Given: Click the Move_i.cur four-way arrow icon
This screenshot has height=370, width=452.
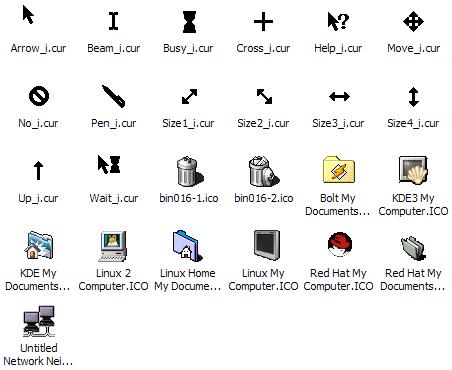Looking at the screenshot, I should point(413,22).
